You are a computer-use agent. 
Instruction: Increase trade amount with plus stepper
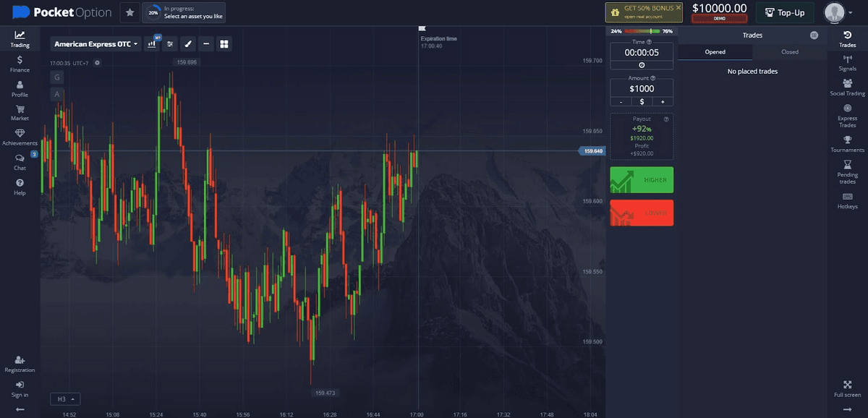click(x=663, y=101)
